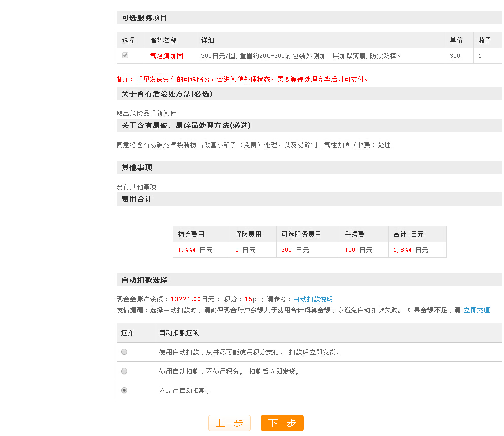Click the 关于含有危险处理方法 header
The image size is (504, 436).
(166, 94)
